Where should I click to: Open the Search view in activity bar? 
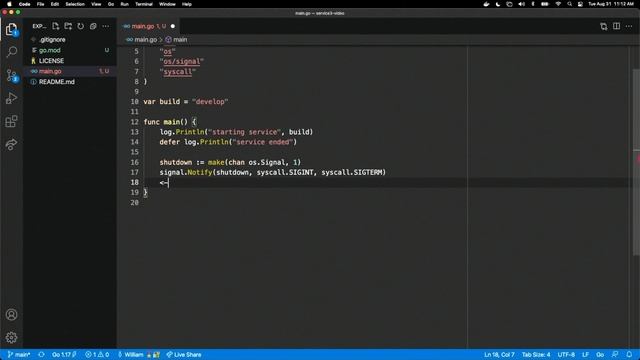tap(11, 52)
